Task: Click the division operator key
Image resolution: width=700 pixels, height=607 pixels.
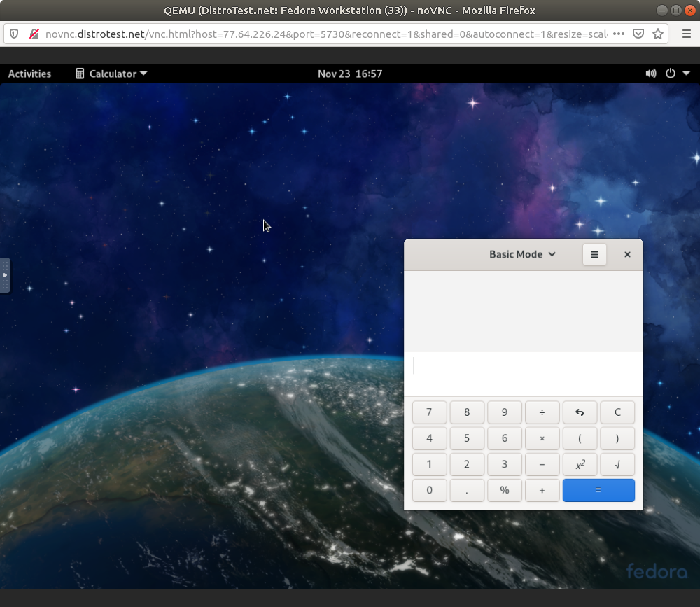Action: [x=542, y=412]
